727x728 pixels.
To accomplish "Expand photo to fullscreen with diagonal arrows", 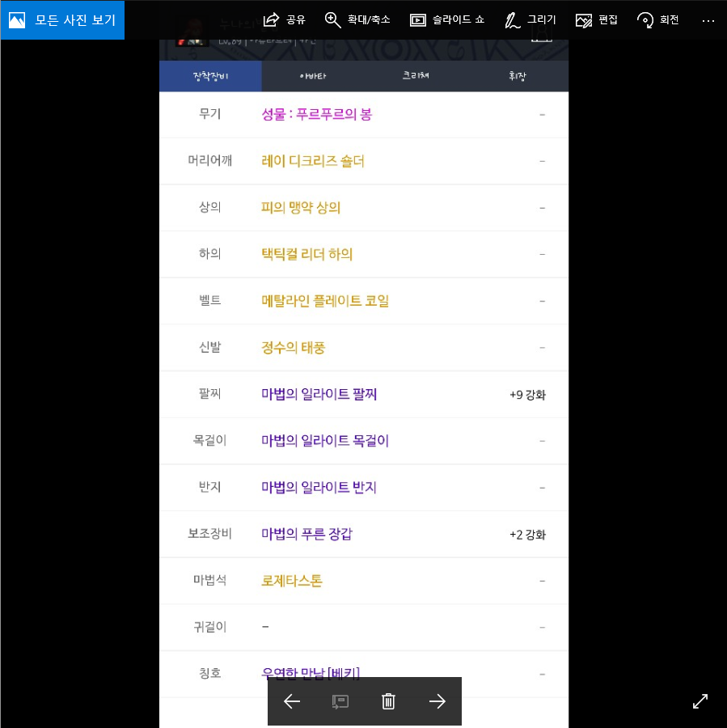I will point(700,701).
